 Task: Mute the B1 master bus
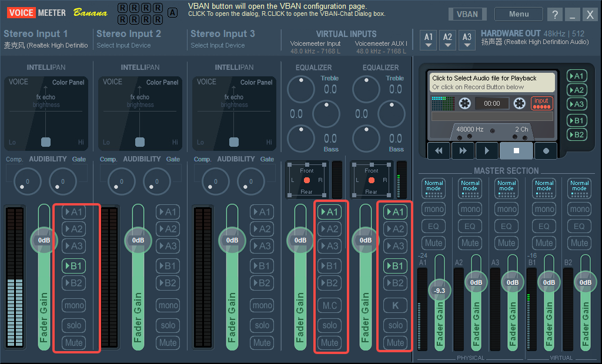point(544,243)
